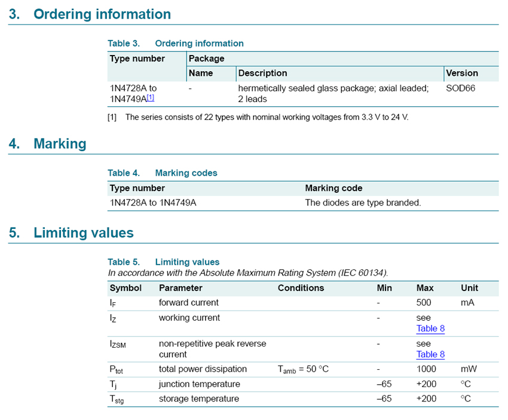Screen dimensions: 508x420
Task: Open Table 8 link in working current row
Action: [x=430, y=328]
